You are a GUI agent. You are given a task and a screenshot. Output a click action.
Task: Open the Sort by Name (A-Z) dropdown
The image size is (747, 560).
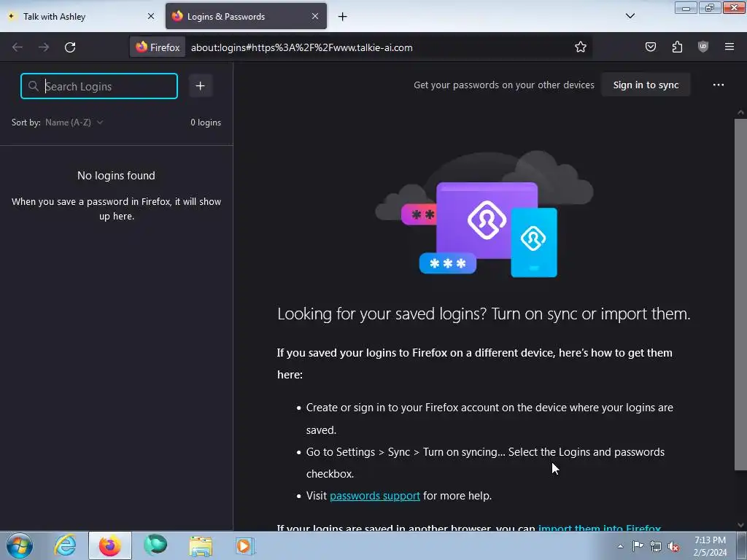click(x=74, y=122)
